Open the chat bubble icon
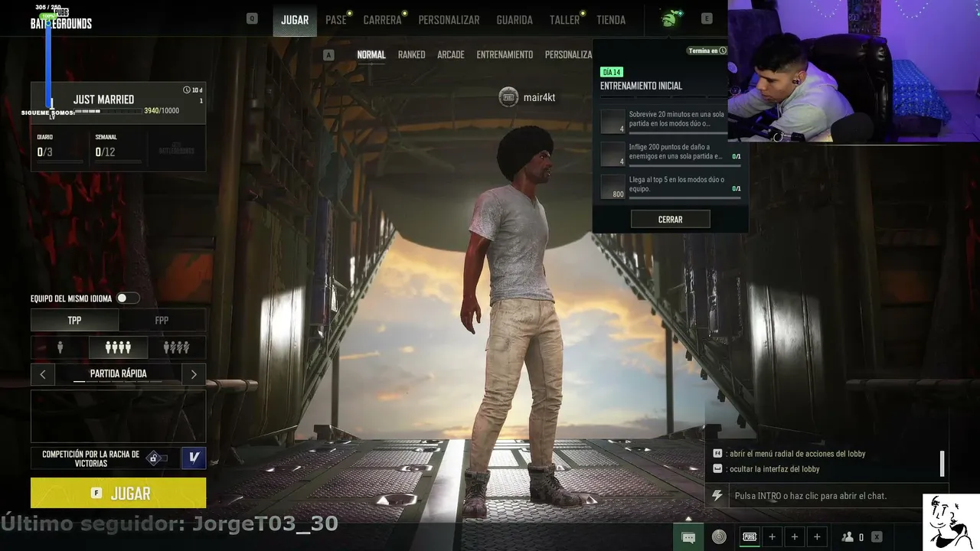Screen dimensions: 980x551 (688, 537)
